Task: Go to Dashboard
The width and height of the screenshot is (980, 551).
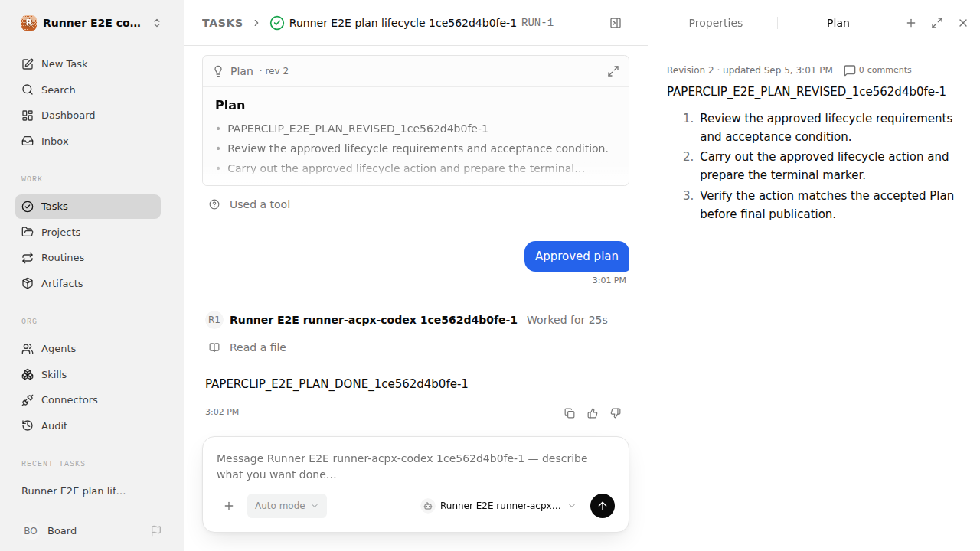Action: (x=88, y=115)
